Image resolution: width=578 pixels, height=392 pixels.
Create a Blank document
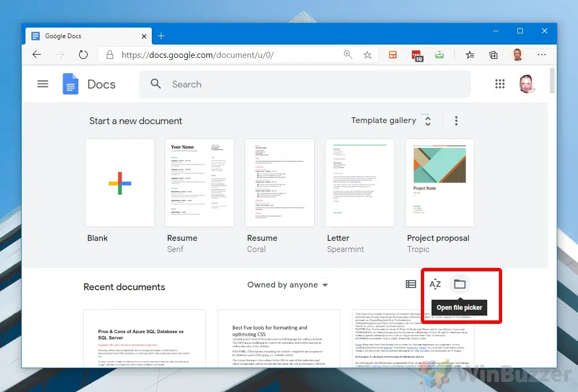coord(120,182)
